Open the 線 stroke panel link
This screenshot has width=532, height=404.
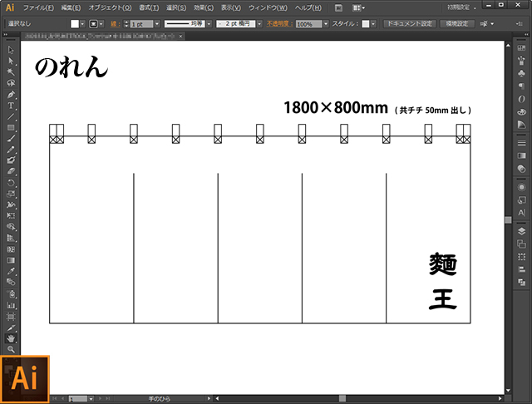point(114,24)
